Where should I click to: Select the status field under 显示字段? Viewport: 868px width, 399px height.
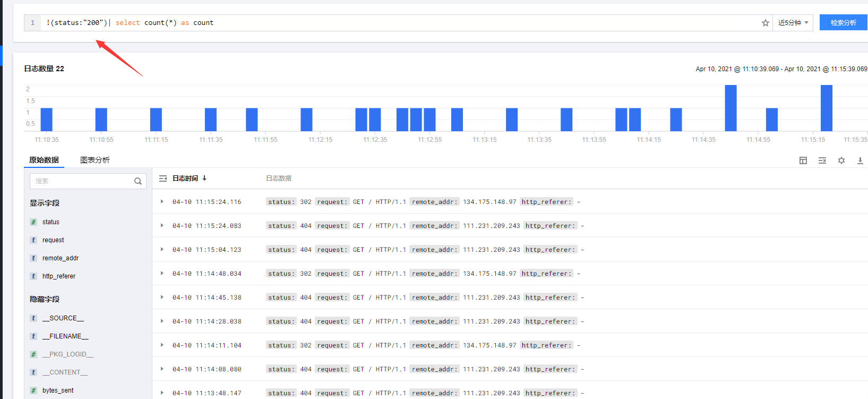51,222
